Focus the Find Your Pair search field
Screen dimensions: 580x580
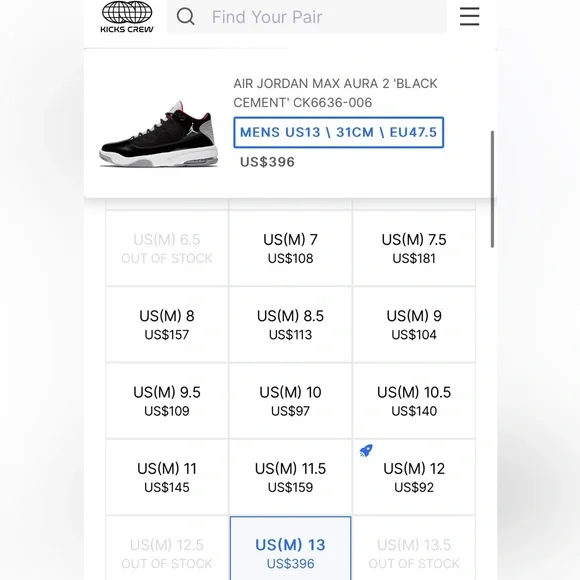[307, 17]
